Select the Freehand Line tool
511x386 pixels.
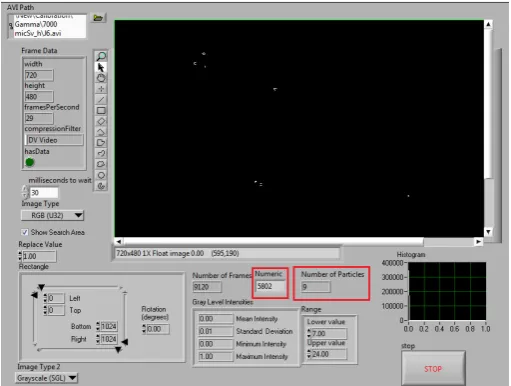coord(101,153)
